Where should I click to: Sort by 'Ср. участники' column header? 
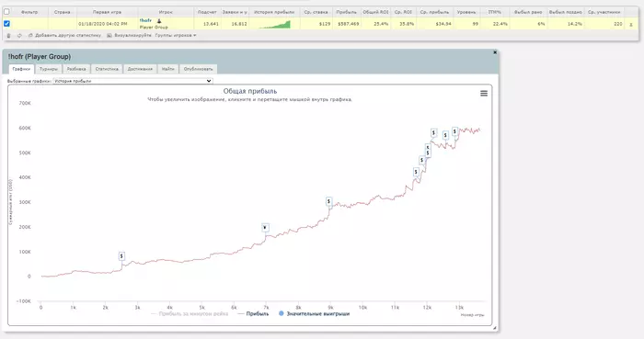[x=604, y=12]
